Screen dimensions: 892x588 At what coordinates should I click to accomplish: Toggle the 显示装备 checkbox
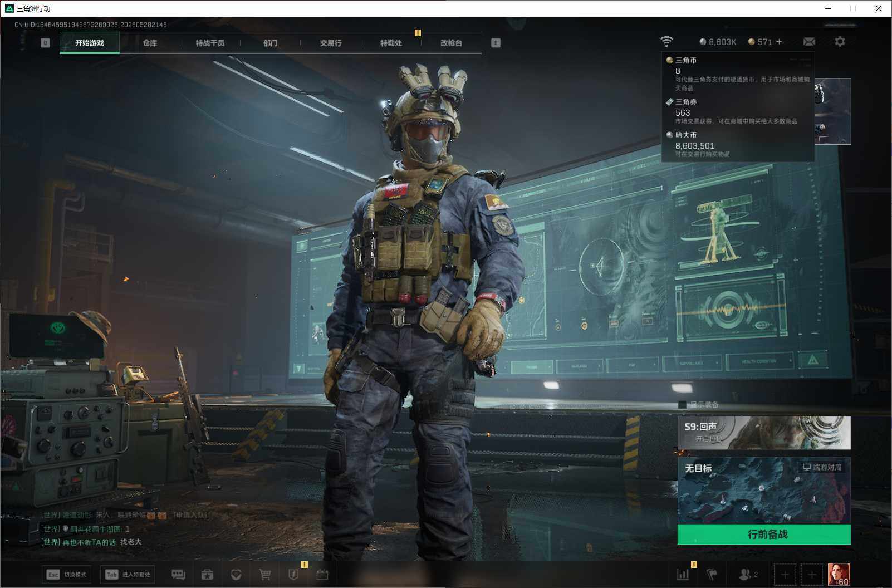point(682,404)
